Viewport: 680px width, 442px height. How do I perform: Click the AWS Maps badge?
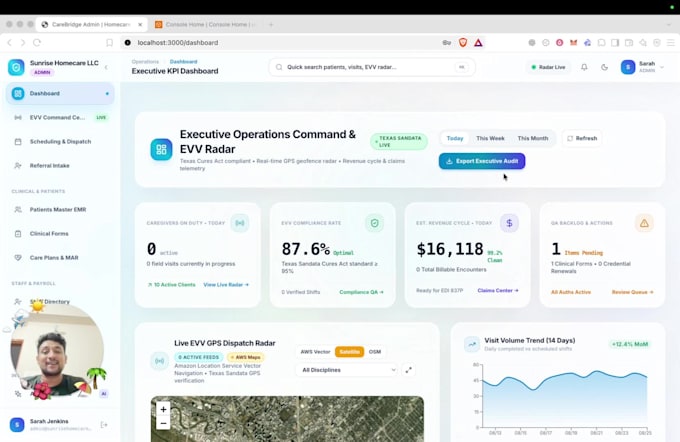click(245, 357)
